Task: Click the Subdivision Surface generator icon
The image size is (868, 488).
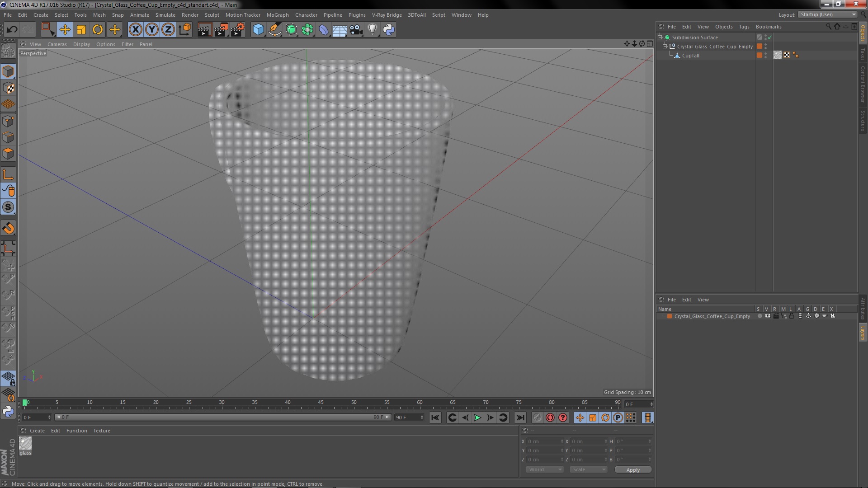Action: pyautogui.click(x=291, y=30)
